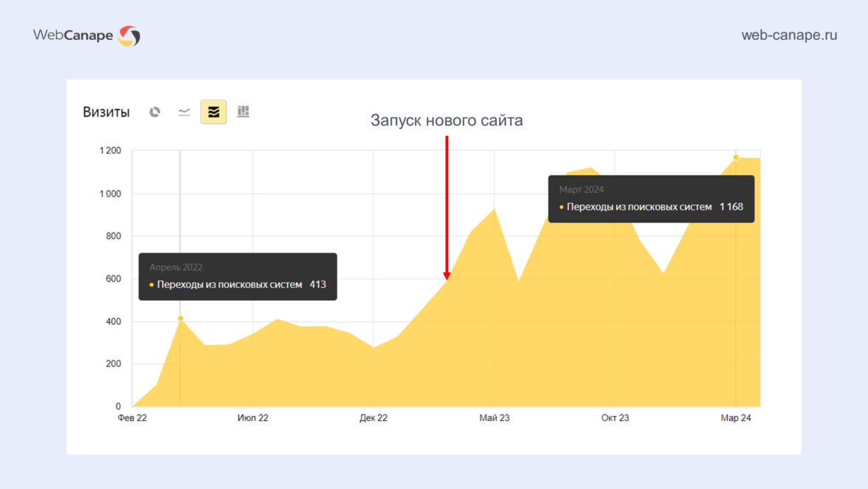
Task: Click the '200' y-axis label
Action: click(x=114, y=364)
